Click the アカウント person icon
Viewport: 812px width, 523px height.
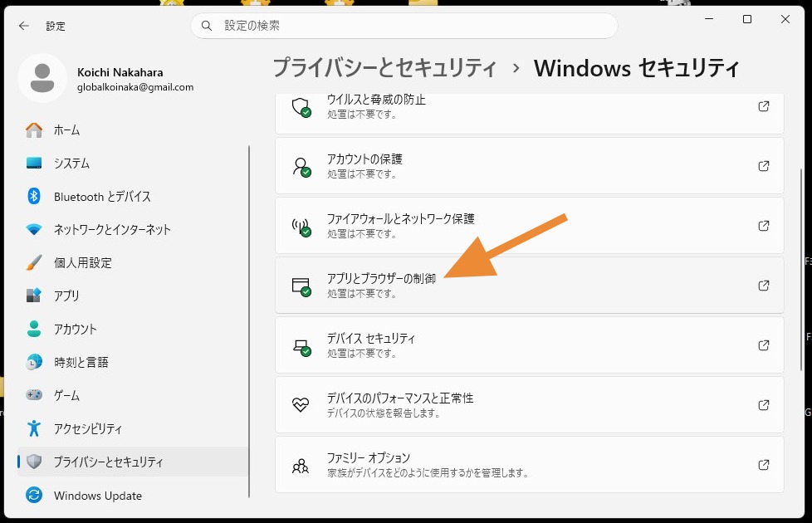[34, 329]
